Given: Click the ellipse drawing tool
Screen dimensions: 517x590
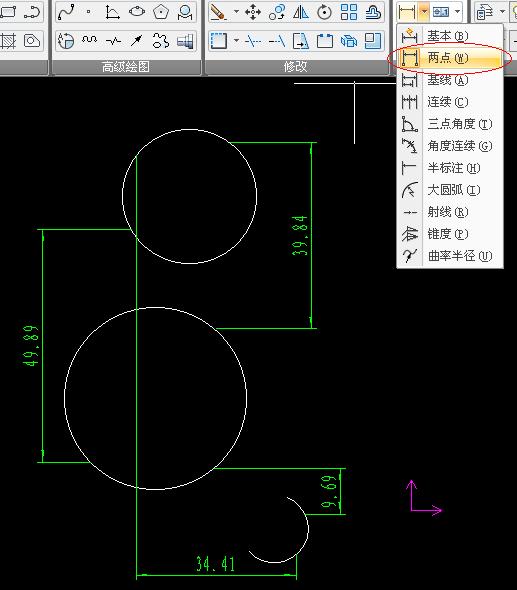Looking at the screenshot, I should pos(137,12).
